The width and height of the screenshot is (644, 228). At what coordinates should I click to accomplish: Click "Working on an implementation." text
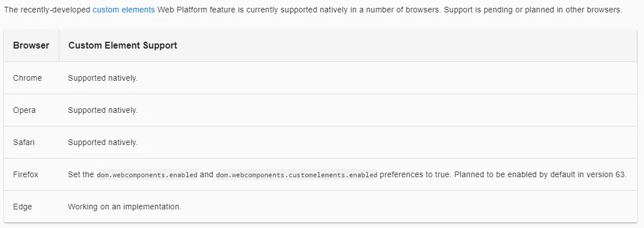point(124,207)
